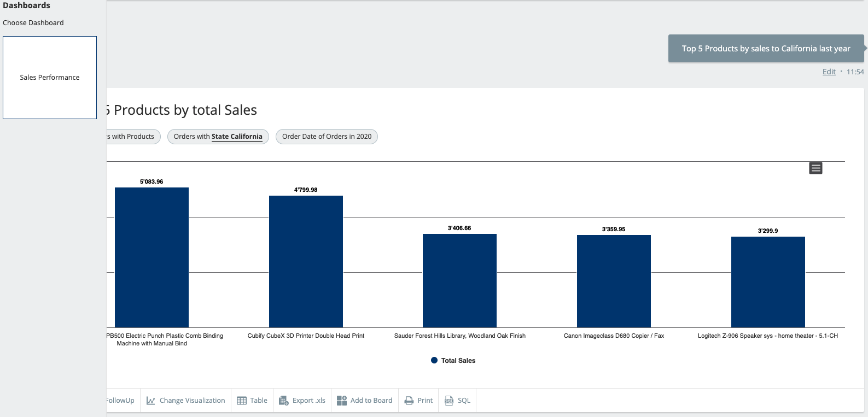Screen dimensions: 868x417
Task: Select the FollowUp toolbar item
Action: click(x=121, y=401)
